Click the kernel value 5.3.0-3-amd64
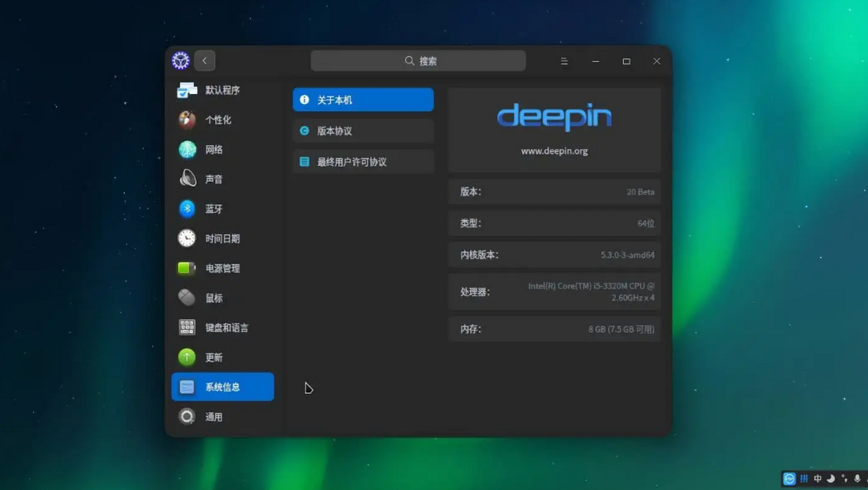The width and height of the screenshot is (868, 490). click(x=628, y=255)
